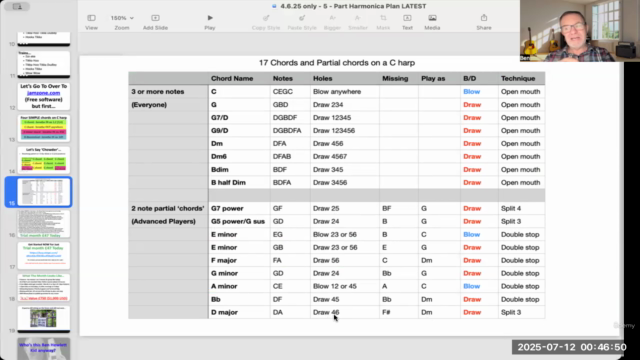Select the highlighted slide 15 thumbnail
This screenshot has height=360, width=640.
44,192
